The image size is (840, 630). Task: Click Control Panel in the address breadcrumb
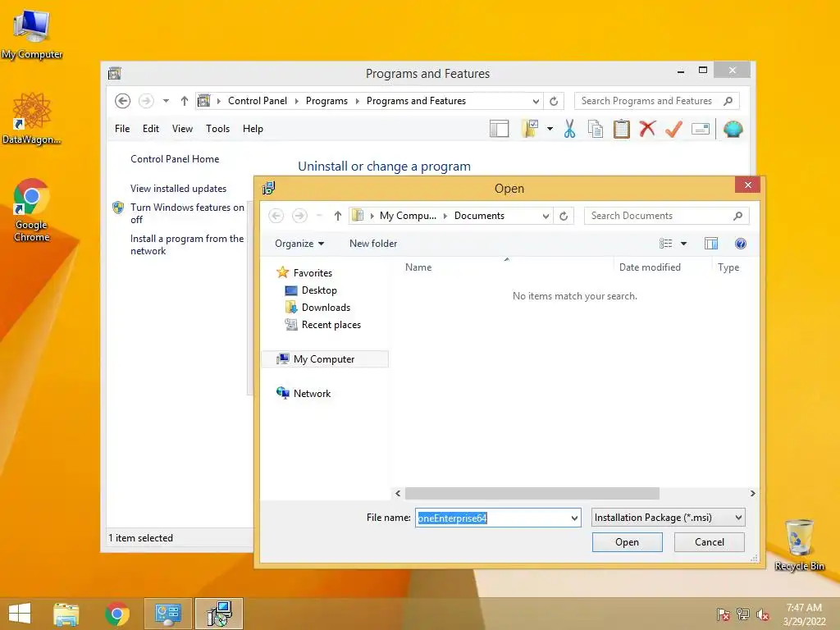(257, 101)
